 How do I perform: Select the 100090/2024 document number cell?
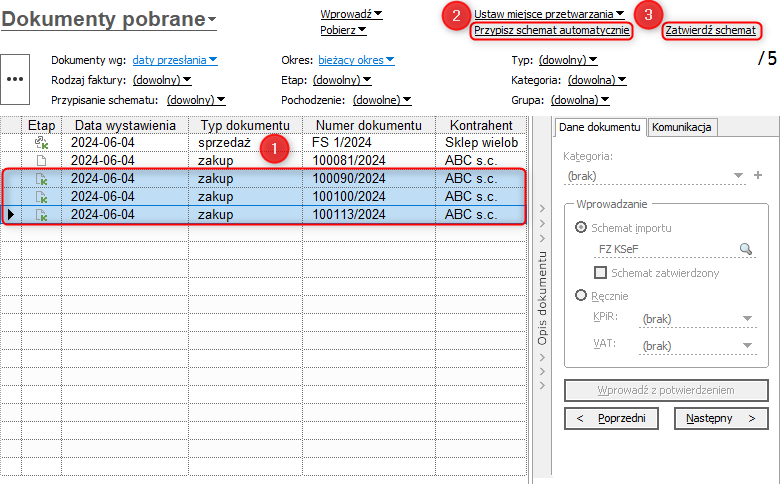(369, 179)
